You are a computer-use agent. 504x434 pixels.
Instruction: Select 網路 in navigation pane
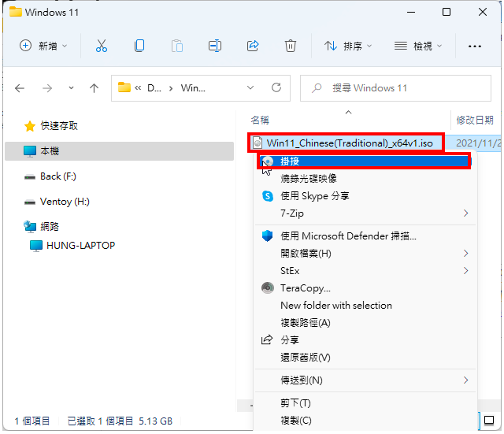(119, 227)
